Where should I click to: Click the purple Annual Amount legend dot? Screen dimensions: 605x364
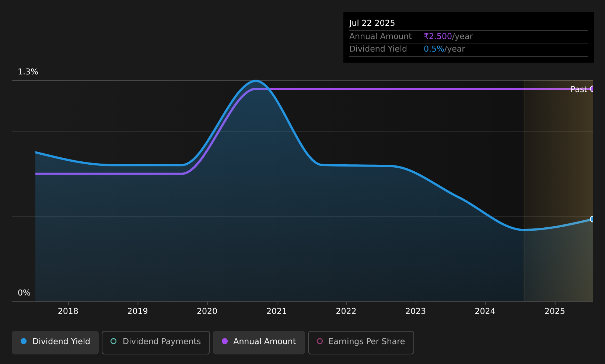point(225,341)
